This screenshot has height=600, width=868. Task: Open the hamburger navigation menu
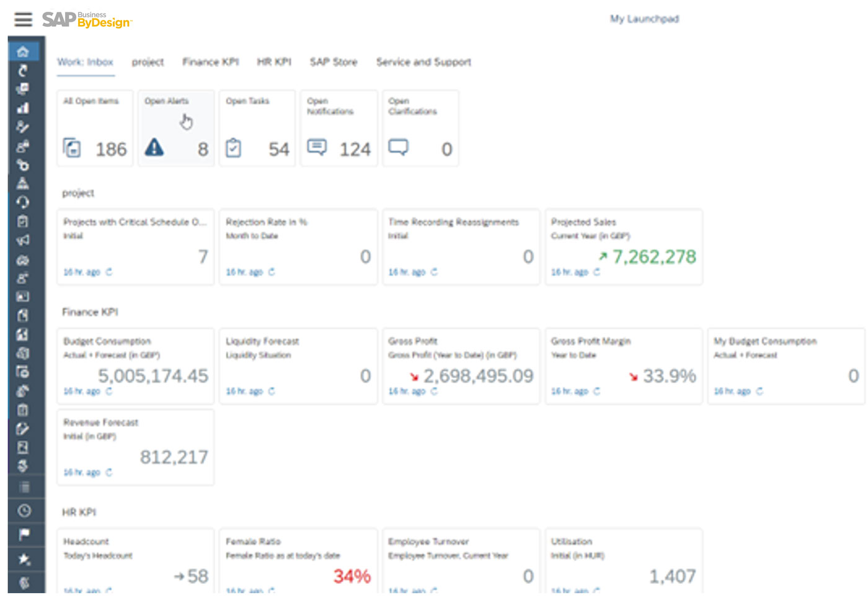[23, 19]
